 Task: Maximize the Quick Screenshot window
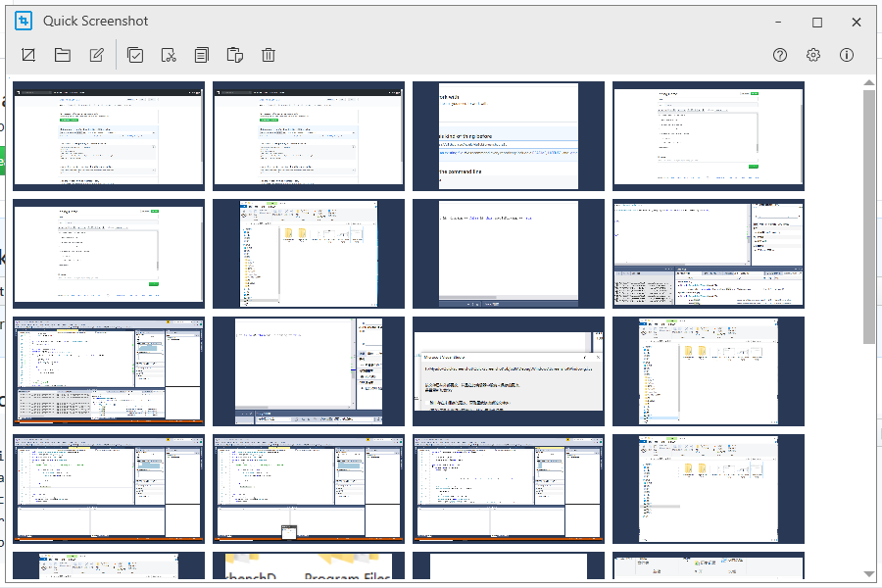[817, 22]
